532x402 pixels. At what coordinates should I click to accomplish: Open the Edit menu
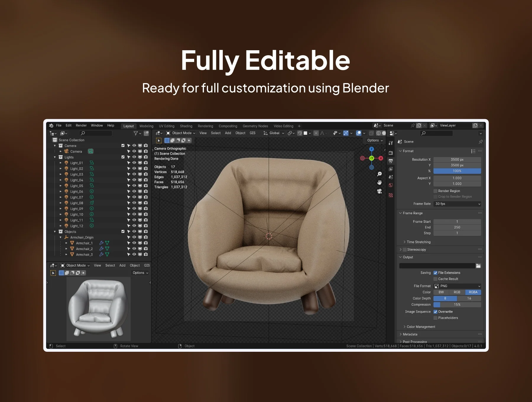(x=69, y=126)
